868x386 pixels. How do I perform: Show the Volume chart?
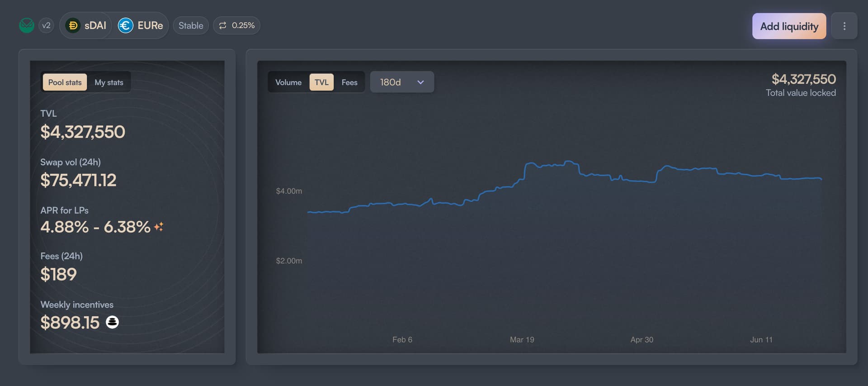coord(288,82)
